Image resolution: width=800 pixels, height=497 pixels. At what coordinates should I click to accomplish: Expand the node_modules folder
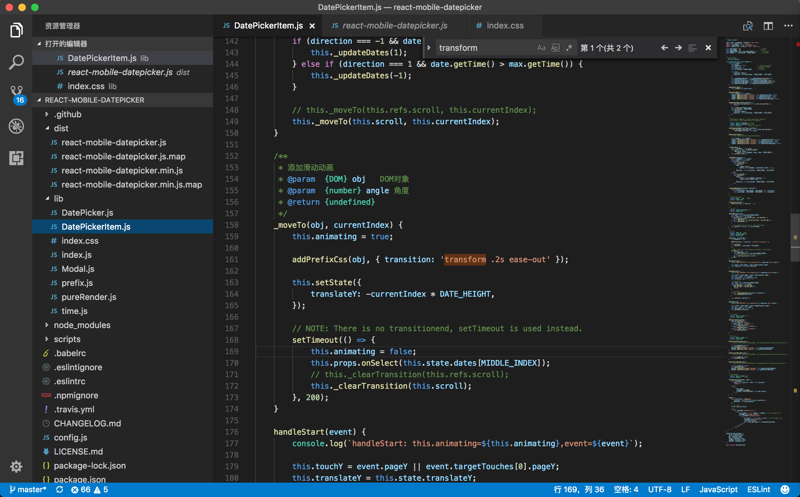tap(81, 325)
